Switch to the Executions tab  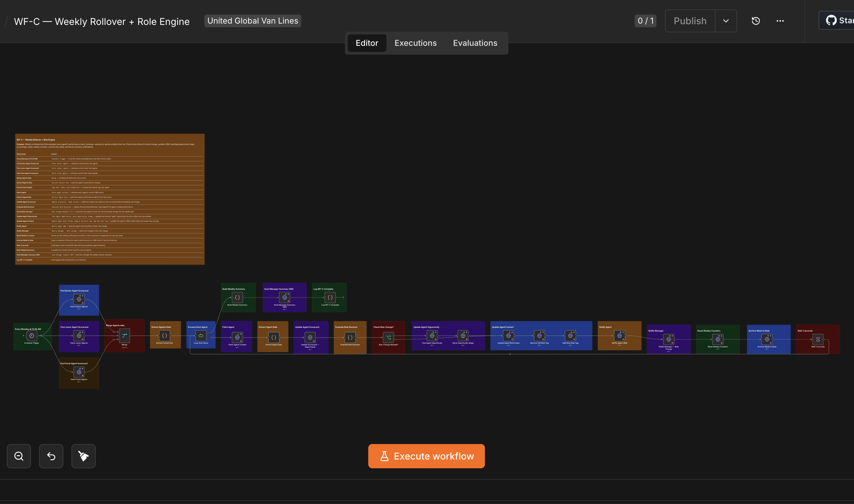(x=416, y=43)
